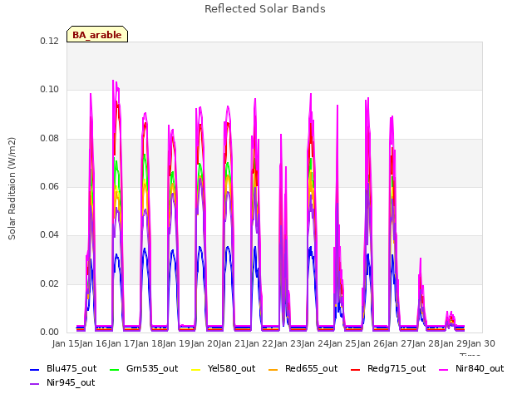Click the Jan 27 x-axis date label
Viewport: 532px width, 399px height.
[x=398, y=343]
